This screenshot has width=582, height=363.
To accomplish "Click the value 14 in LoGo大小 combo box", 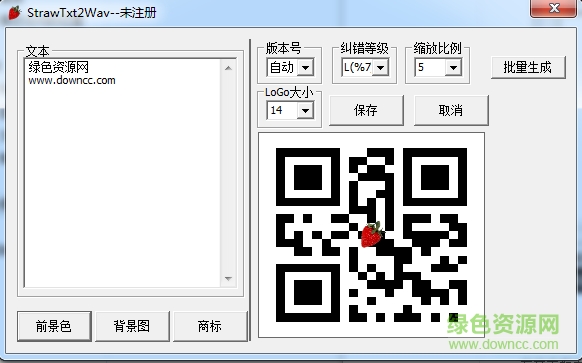I will coord(276,110).
